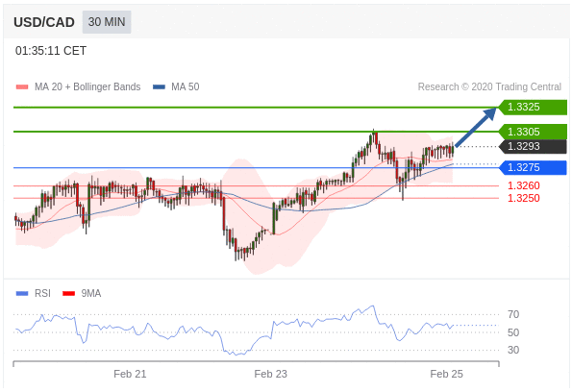Screen dimensions: 572x392
Task: Click the Feb 21 date axis label
Action: pyautogui.click(x=130, y=374)
